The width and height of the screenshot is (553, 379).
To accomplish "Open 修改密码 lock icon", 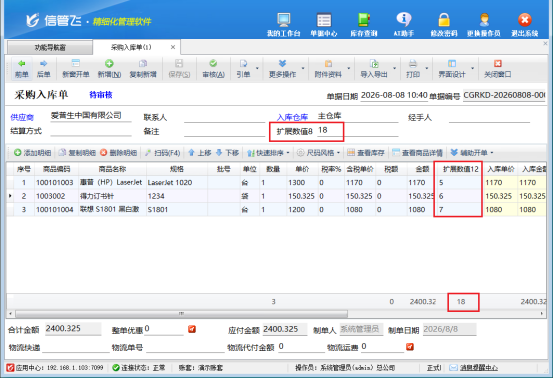I will pos(444,25).
